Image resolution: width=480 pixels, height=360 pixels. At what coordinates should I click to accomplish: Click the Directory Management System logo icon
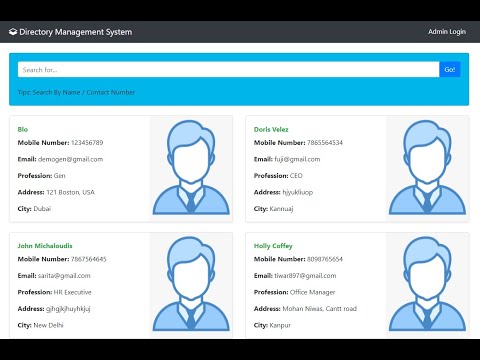point(13,32)
